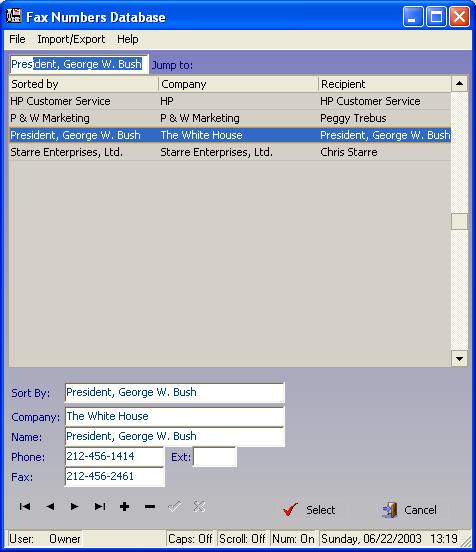Go to previous record arrow
476x552 pixels.
tap(50, 507)
